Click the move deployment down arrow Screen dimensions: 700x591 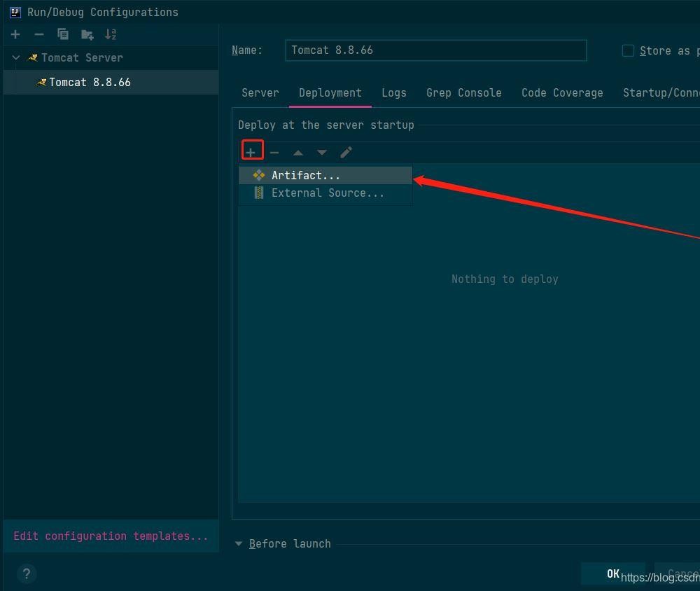(322, 152)
